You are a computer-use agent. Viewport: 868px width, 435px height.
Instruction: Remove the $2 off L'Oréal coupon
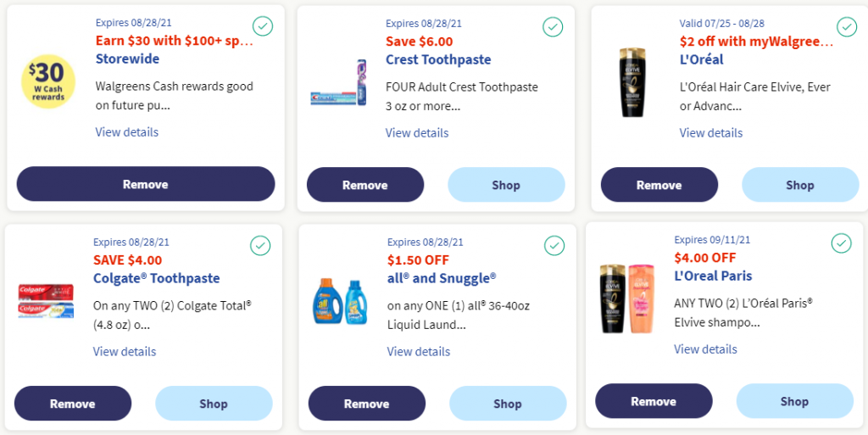659,184
